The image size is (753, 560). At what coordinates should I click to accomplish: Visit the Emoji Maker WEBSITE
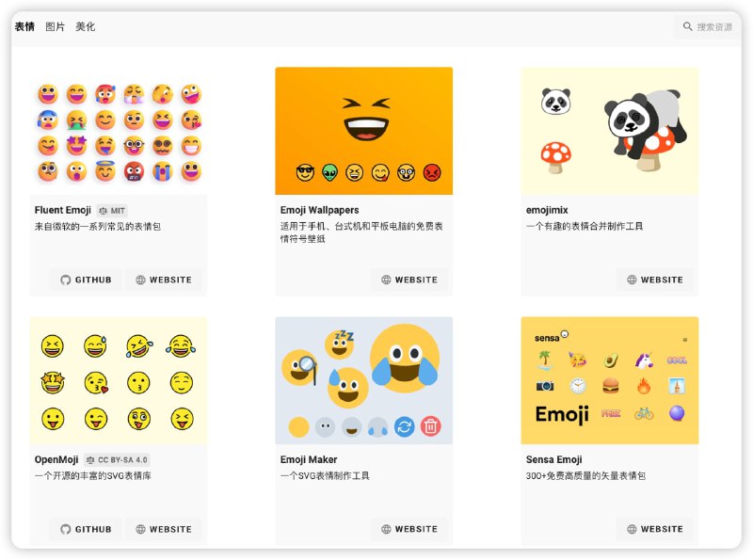pos(409,529)
